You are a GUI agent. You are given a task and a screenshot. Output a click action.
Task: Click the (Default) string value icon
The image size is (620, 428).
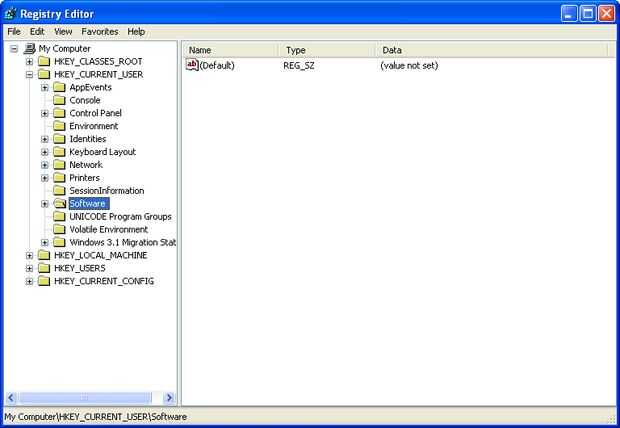(x=192, y=65)
